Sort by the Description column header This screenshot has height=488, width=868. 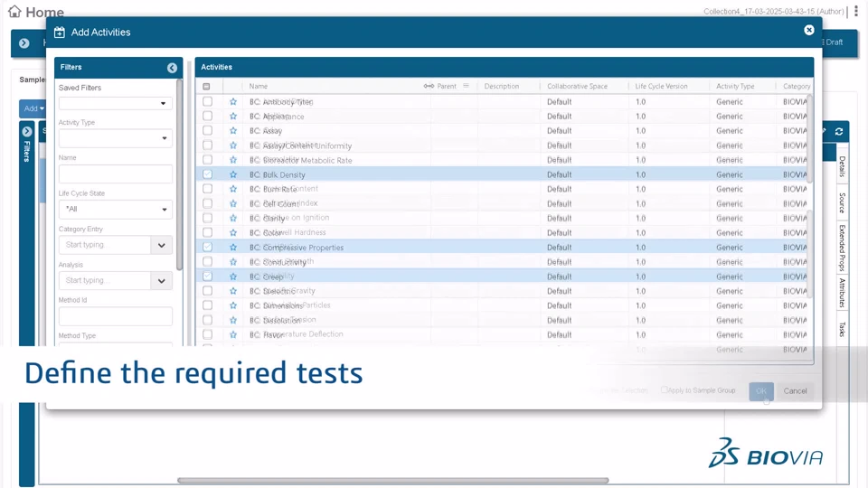(x=502, y=87)
